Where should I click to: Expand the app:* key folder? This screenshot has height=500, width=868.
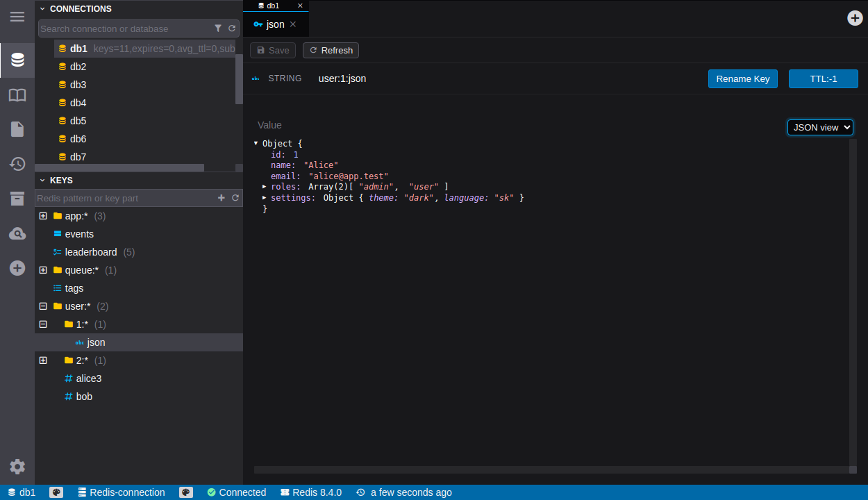click(x=43, y=216)
